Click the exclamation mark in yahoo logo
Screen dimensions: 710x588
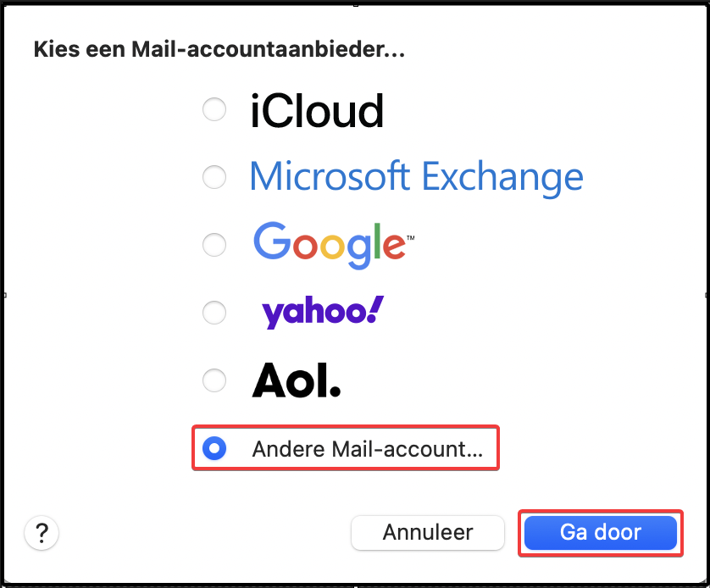coord(375,309)
